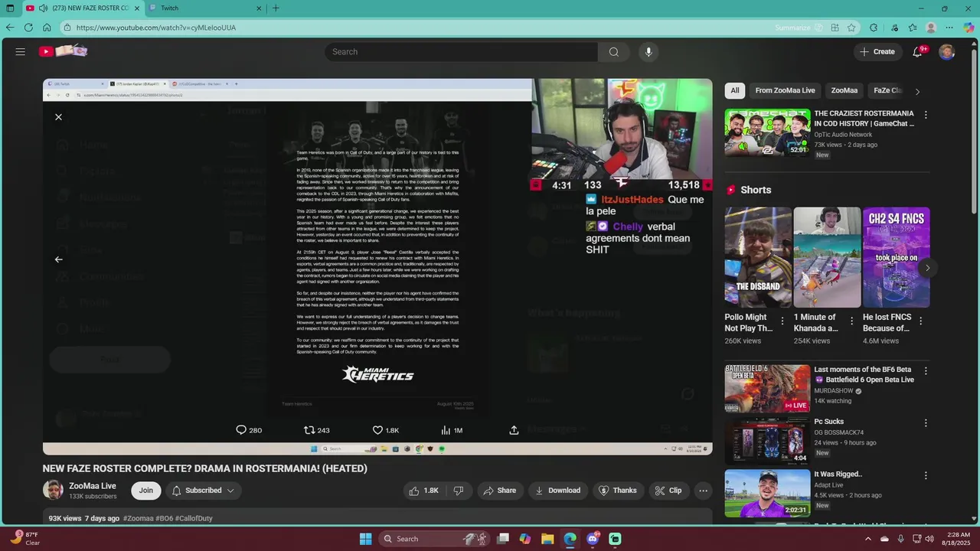Screen dimensions: 980x551
Task: Open Edge settings and more menu
Action: [950, 28]
